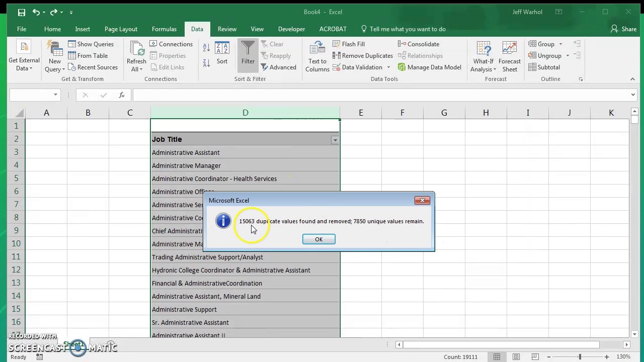Click the Undo arrow icon

36,12
